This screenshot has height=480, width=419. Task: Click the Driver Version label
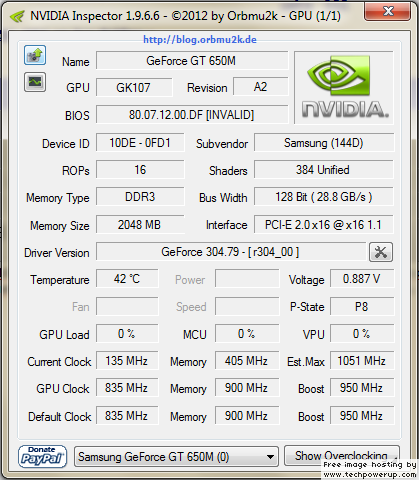57,253
